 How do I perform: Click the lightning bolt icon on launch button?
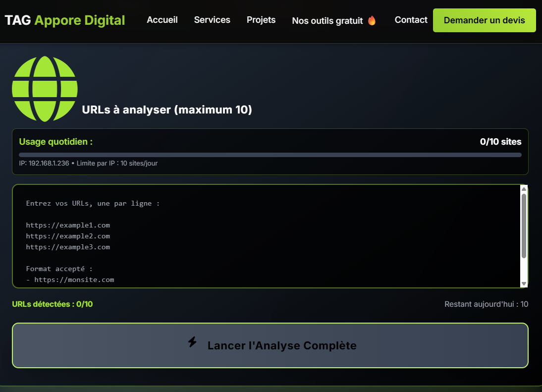coord(192,342)
